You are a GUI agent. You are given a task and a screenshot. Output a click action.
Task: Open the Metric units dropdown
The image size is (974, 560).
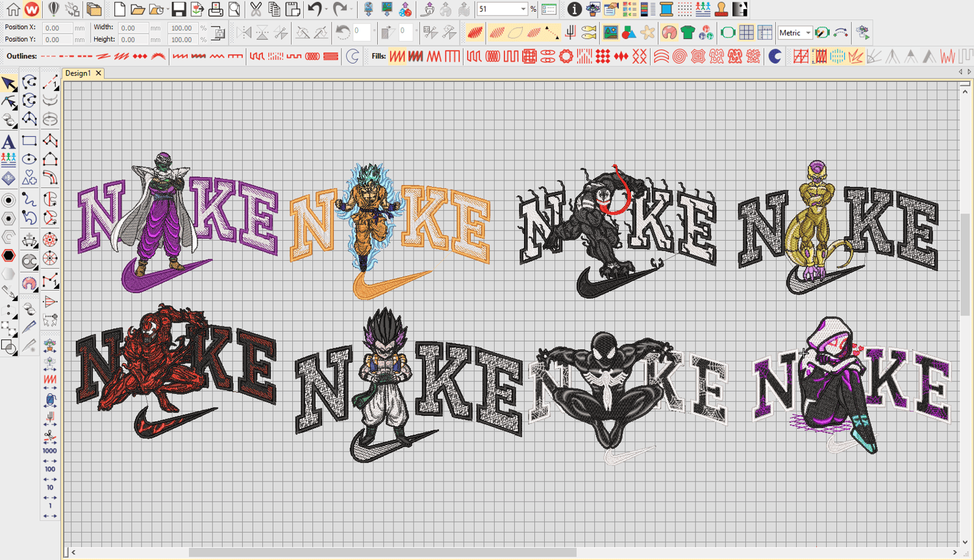point(808,32)
